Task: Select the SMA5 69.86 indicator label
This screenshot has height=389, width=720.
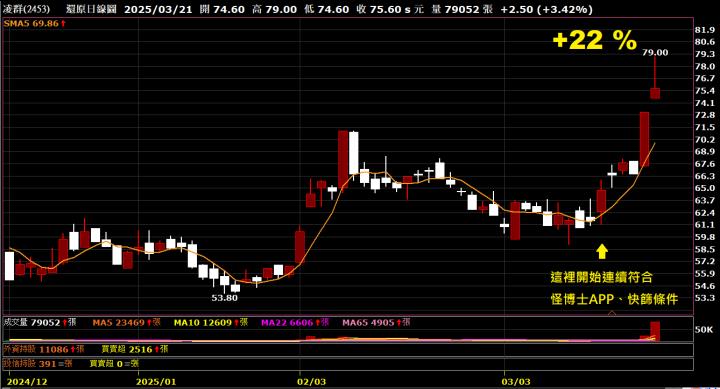Action: (31, 23)
